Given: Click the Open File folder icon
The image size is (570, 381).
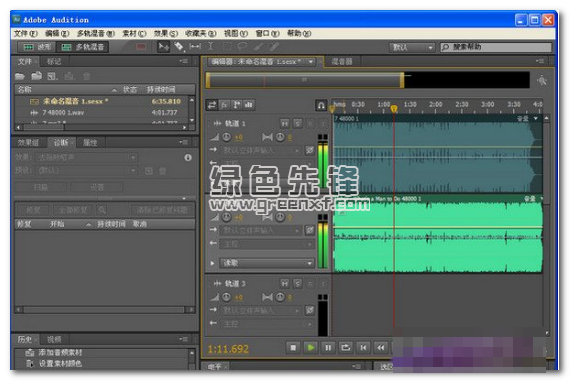Looking at the screenshot, I should click(20, 76).
